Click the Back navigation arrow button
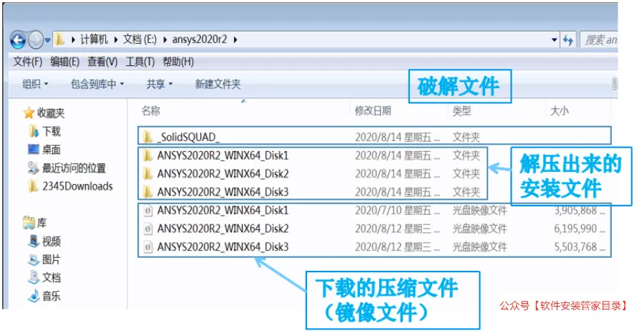This screenshot has width=644, height=336. [18, 40]
